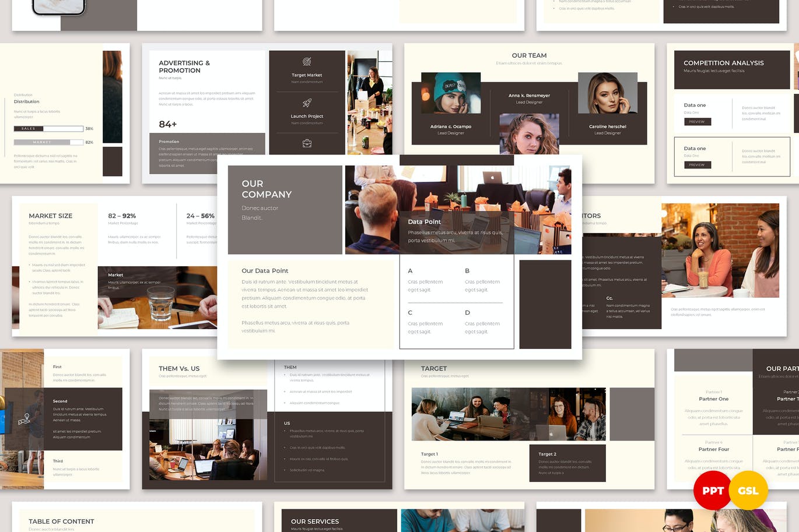
Task: Select the Target slide heading
Action: [434, 368]
